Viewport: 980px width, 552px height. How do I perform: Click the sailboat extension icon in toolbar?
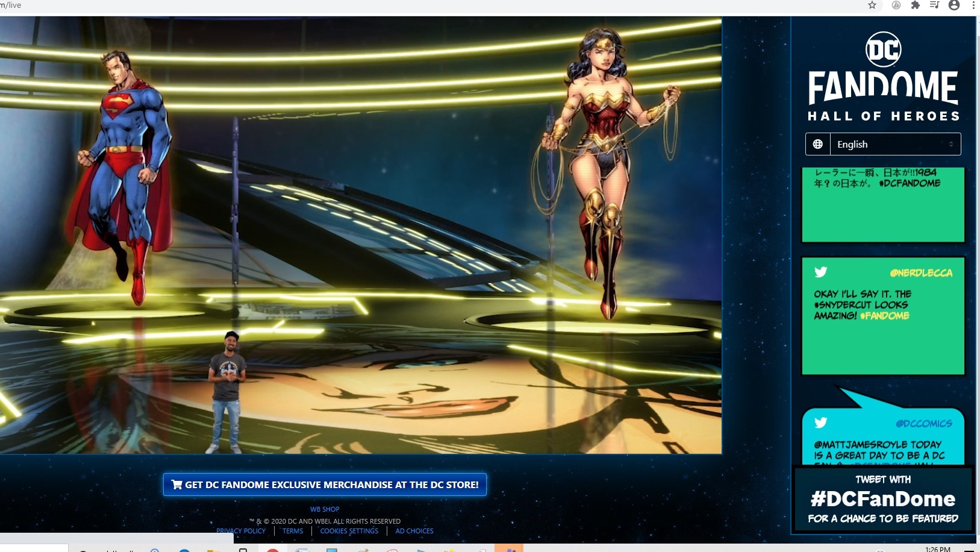pyautogui.click(x=896, y=5)
